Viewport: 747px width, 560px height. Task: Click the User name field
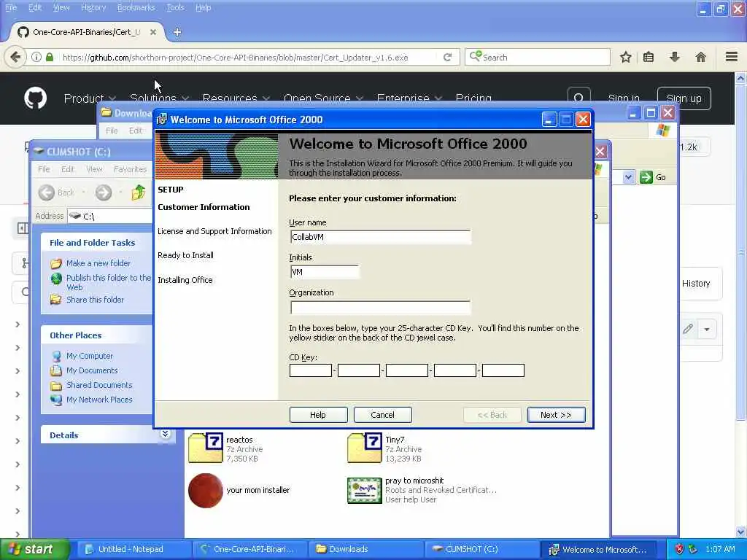(381, 237)
